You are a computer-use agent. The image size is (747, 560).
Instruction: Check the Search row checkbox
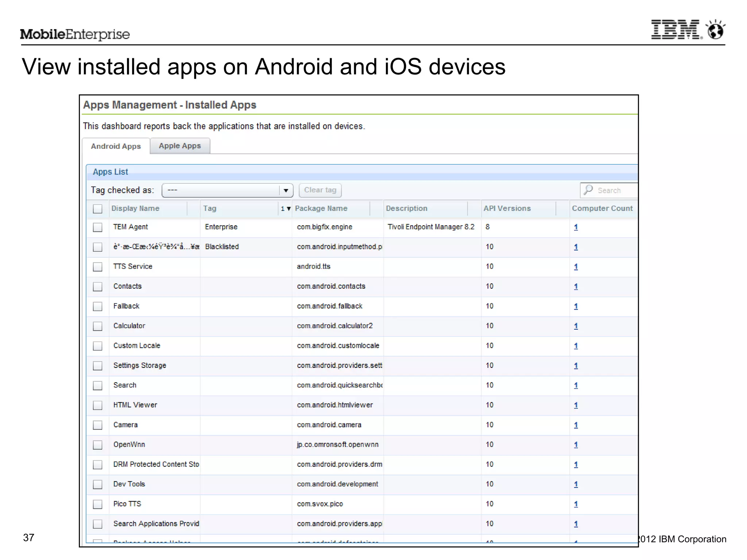click(x=97, y=385)
